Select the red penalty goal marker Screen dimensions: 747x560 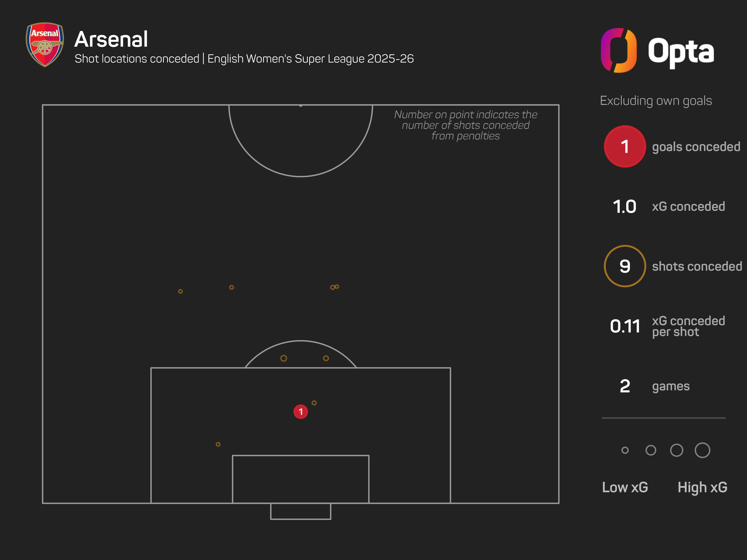pyautogui.click(x=300, y=411)
